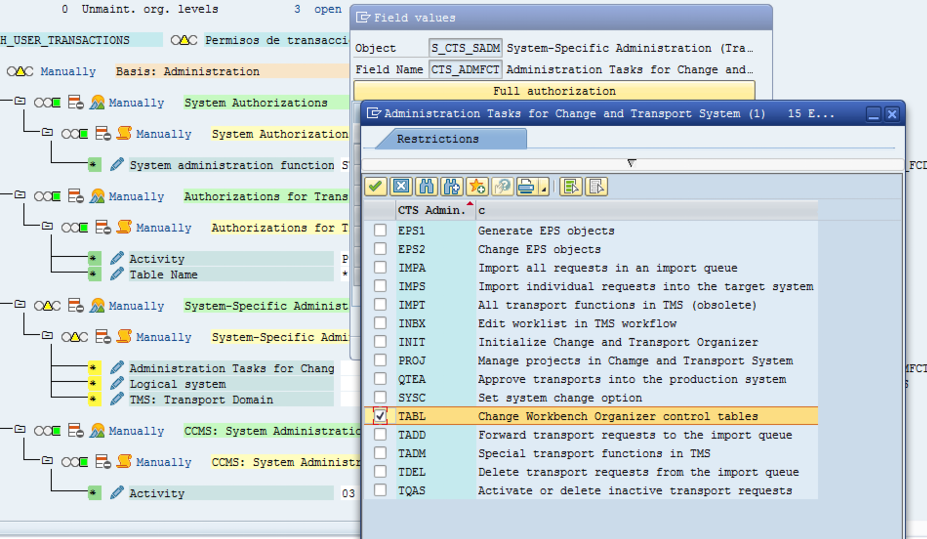
Task: Sort by the CTS Admin. column header
Action: coord(435,210)
